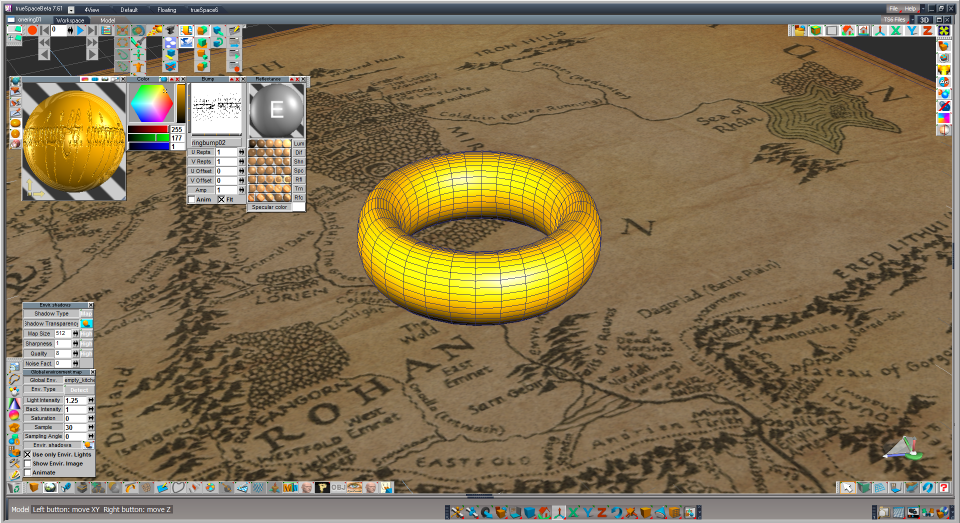Play the animation with blue arrow

pyautogui.click(x=80, y=30)
